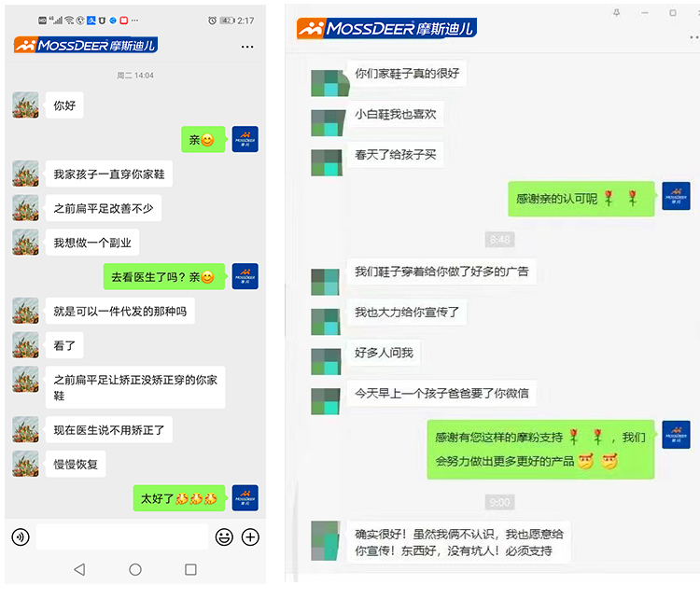
Task: Select the message 春天了给孩子买
Action: pyautogui.click(x=396, y=154)
